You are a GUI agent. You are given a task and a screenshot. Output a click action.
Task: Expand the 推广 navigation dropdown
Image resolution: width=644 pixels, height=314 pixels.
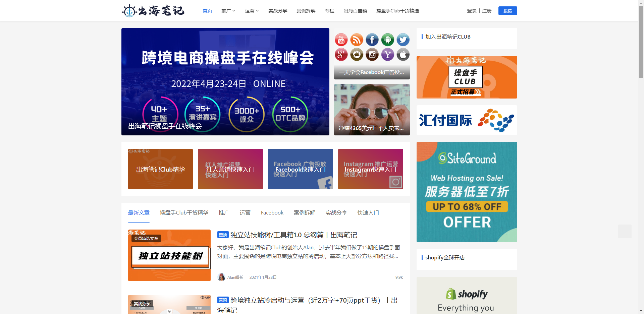point(228,11)
